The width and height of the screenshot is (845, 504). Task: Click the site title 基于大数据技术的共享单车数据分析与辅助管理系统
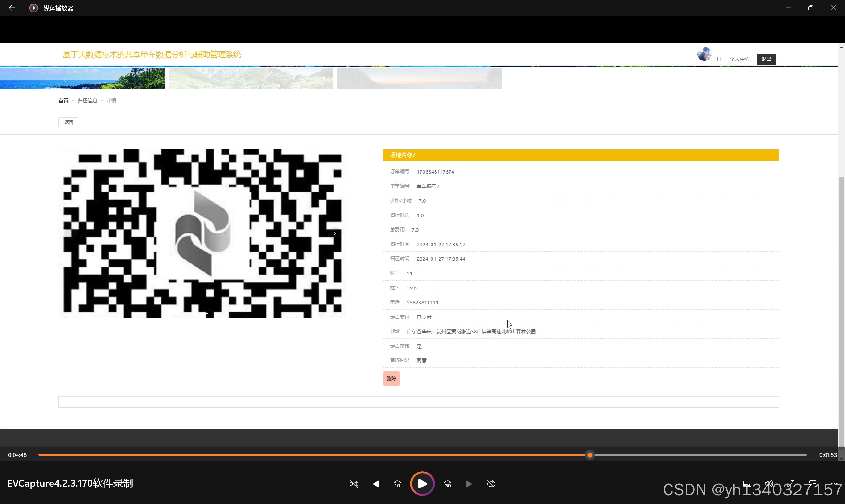(152, 55)
